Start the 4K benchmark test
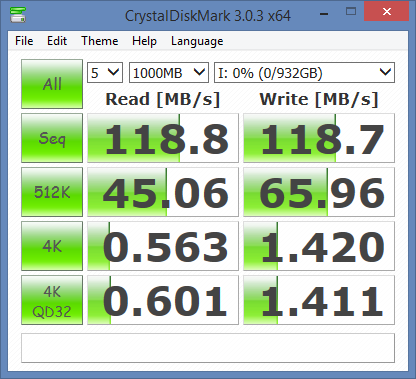This screenshot has height=379, width=416. pyautogui.click(x=52, y=246)
